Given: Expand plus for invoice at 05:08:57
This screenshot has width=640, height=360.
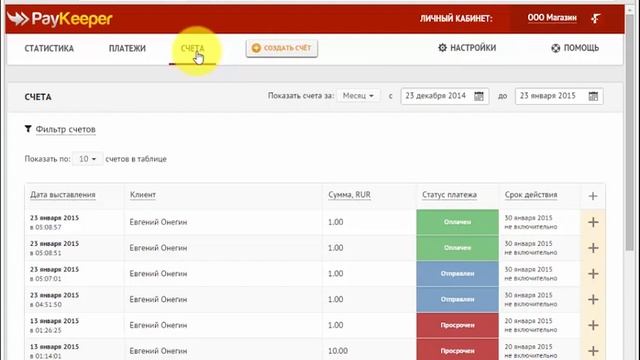Looking at the screenshot, I should click(593, 222).
